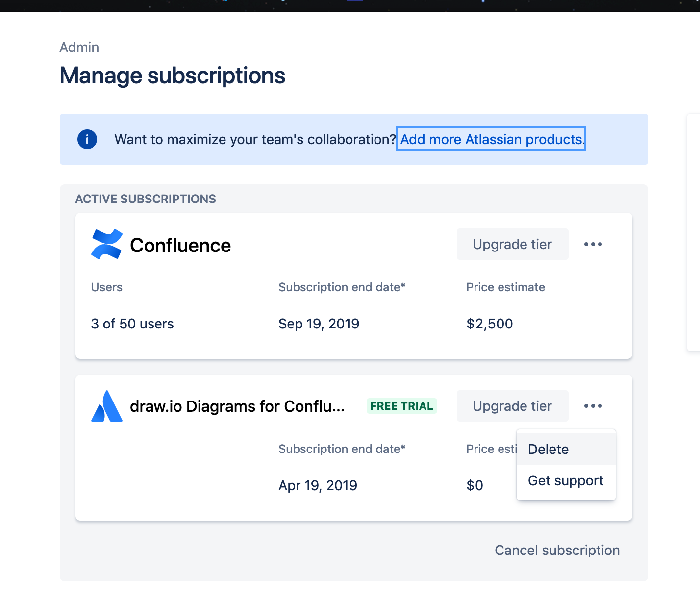Open the ellipsis menu for Confluence
Image resolution: width=700 pixels, height=603 pixels.
click(593, 244)
